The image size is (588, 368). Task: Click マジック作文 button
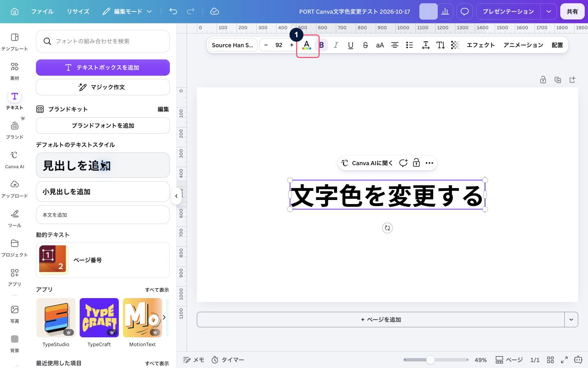click(x=103, y=87)
